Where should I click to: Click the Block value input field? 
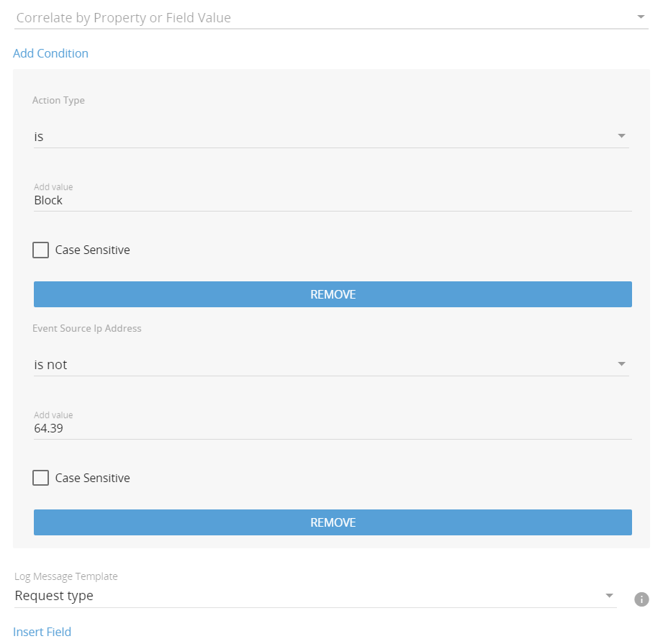pos(331,201)
